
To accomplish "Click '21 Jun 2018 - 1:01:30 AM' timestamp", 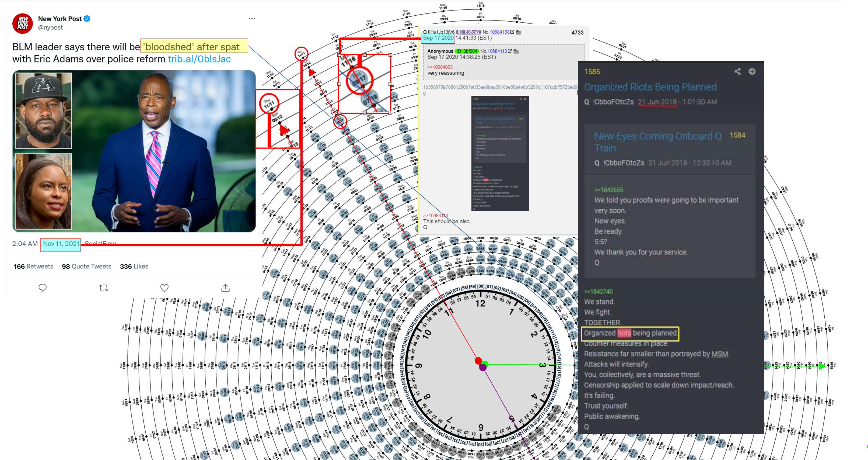I will (x=677, y=102).
